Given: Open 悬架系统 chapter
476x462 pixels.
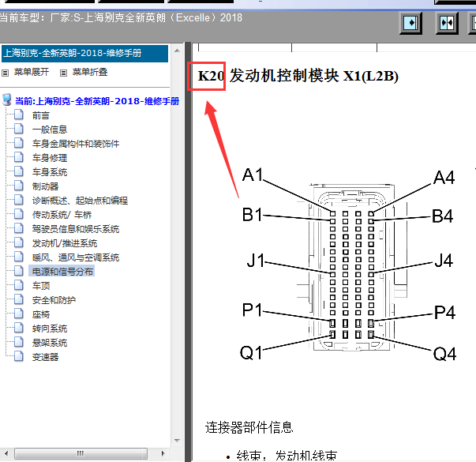Looking at the screenshot, I should click(50, 343).
